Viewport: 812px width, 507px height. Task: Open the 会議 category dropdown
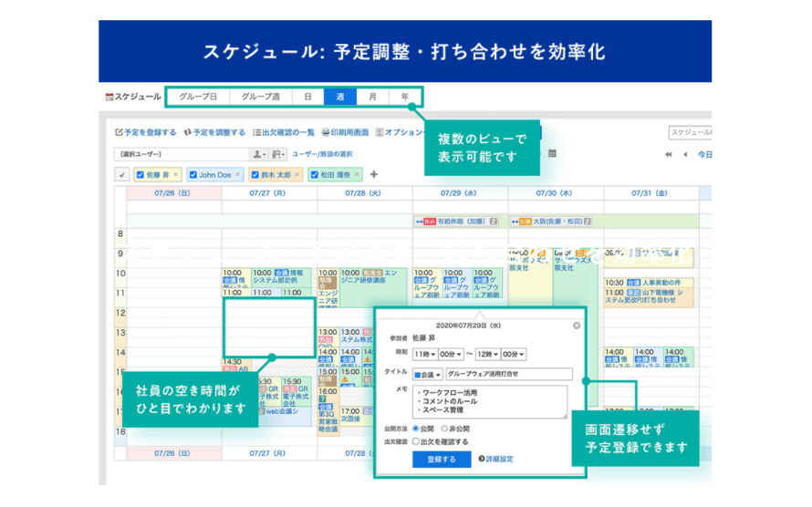(x=428, y=374)
